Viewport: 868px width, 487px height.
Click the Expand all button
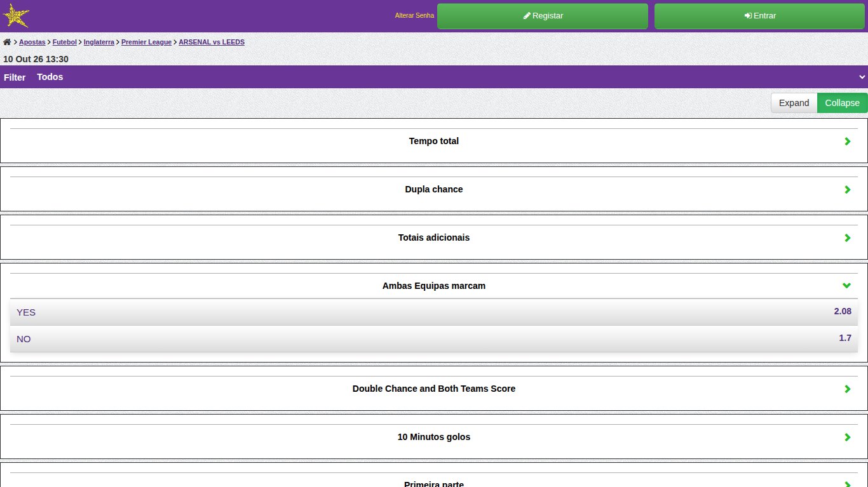pos(794,103)
